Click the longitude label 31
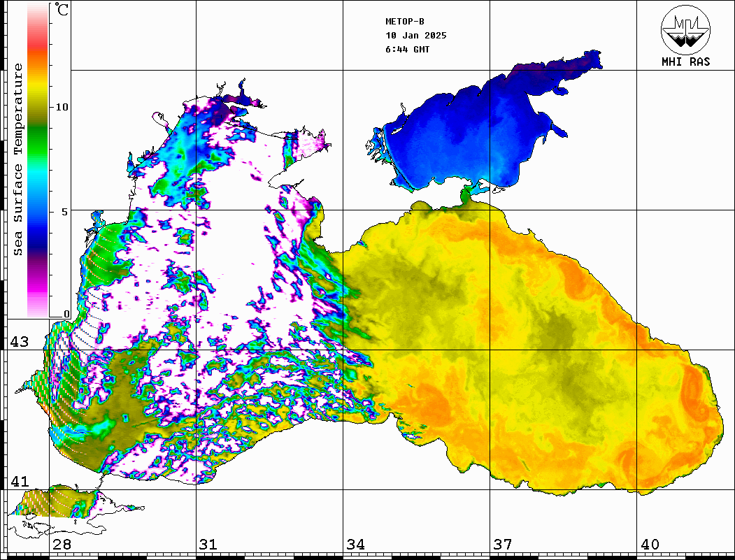Screen dimensions: 735x560 pyautogui.click(x=208, y=545)
